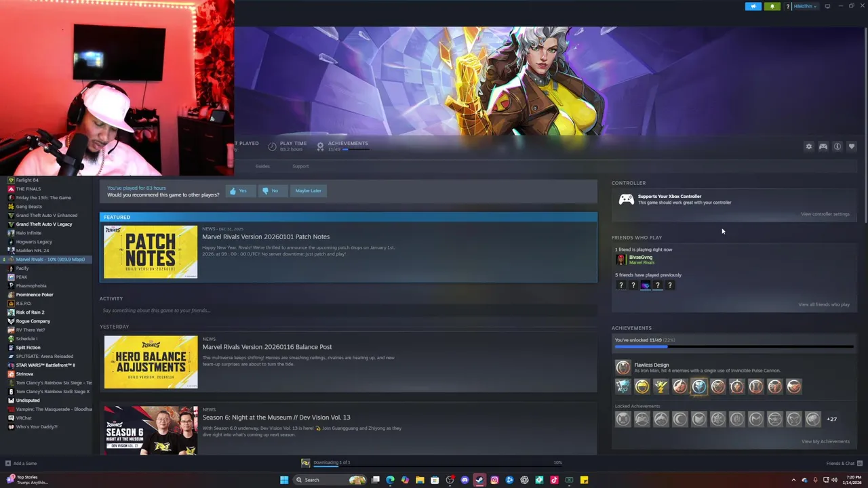The height and width of the screenshot is (488, 868).
Task: Click the taskbar clock 7:20 PM
Action: coord(854,480)
